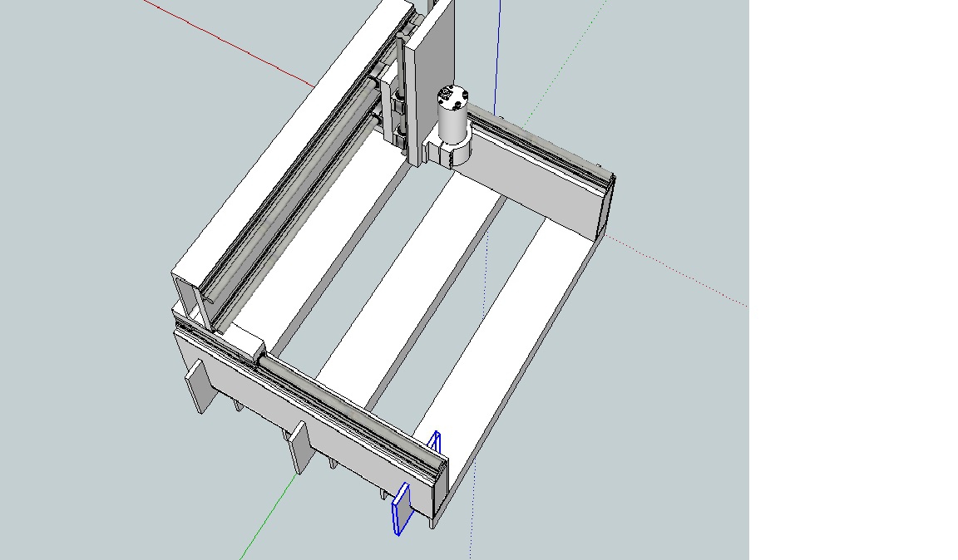Image resolution: width=958 pixels, height=560 pixels.
Task: Click the small blue-outlined plate beside the front rail end
Action: 435,441
